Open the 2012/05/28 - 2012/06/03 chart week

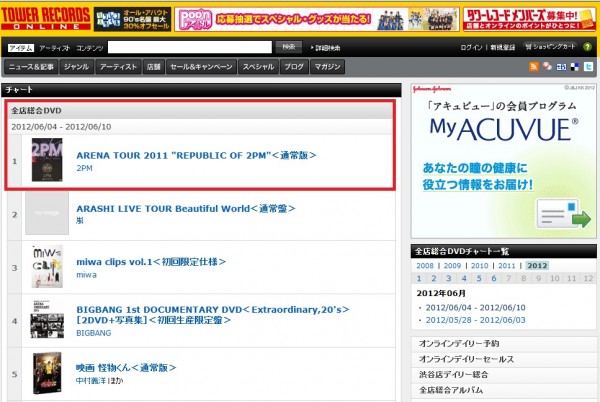click(x=476, y=320)
